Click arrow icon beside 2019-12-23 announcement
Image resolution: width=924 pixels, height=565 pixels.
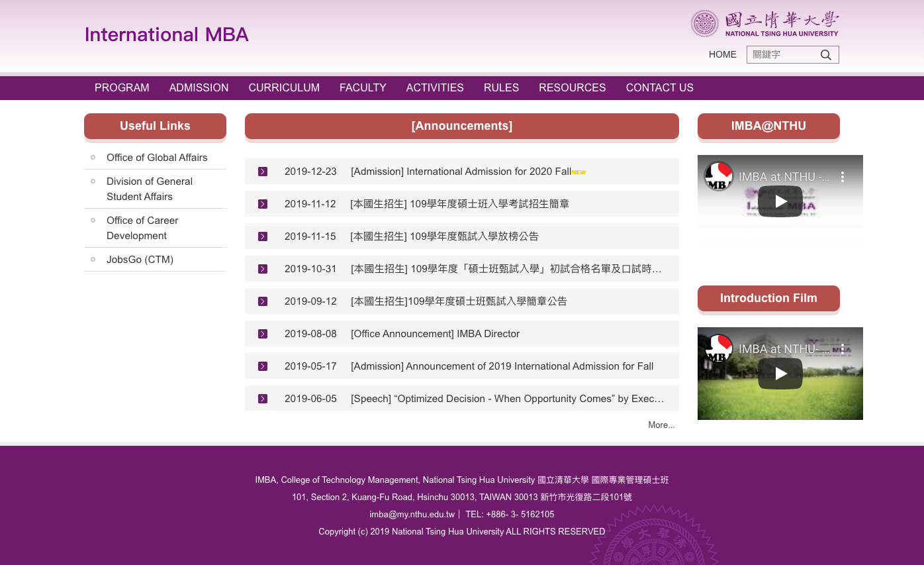(263, 172)
